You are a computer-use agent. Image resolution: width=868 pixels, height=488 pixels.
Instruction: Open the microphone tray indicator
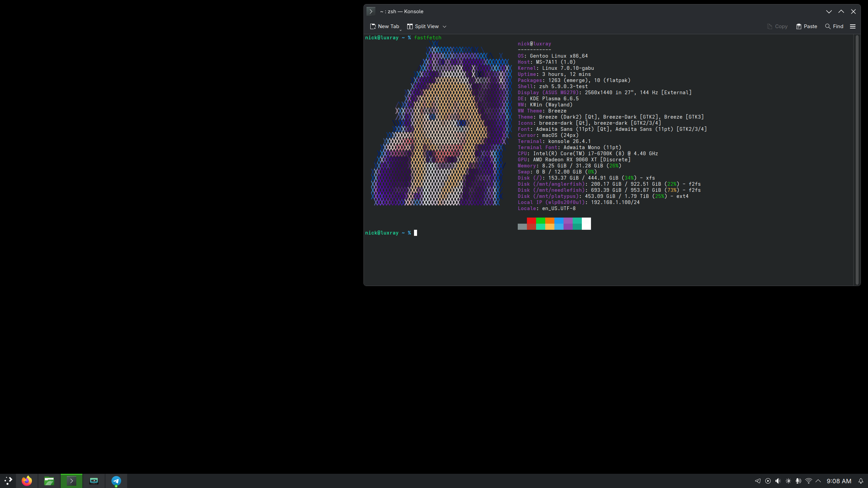point(798,481)
